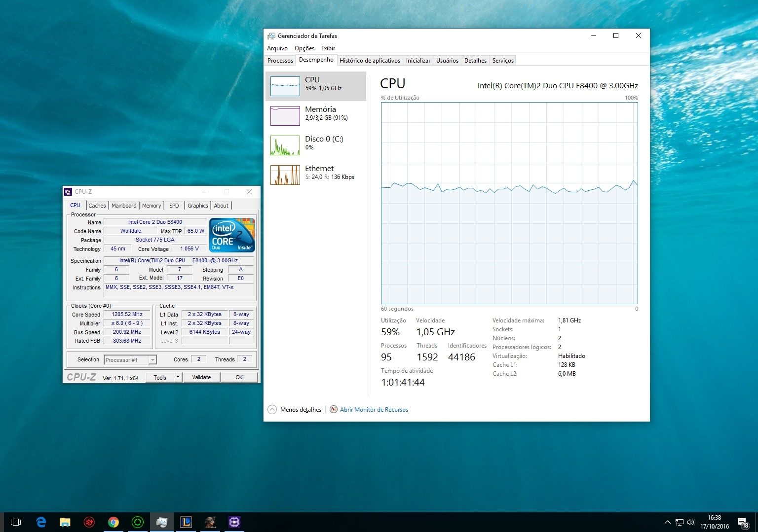The height and width of the screenshot is (532, 758).
Task: Maximize the Gerenciador de Tarefas window
Action: pyautogui.click(x=616, y=35)
